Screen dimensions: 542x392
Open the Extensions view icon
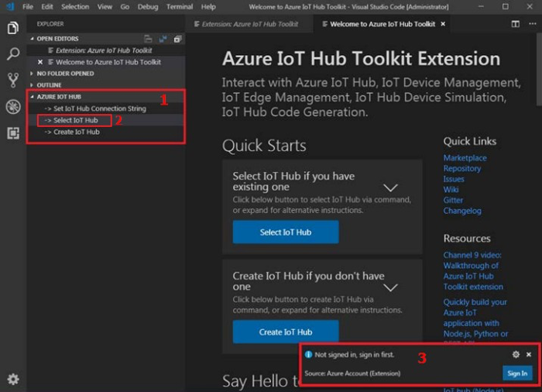[x=12, y=132]
